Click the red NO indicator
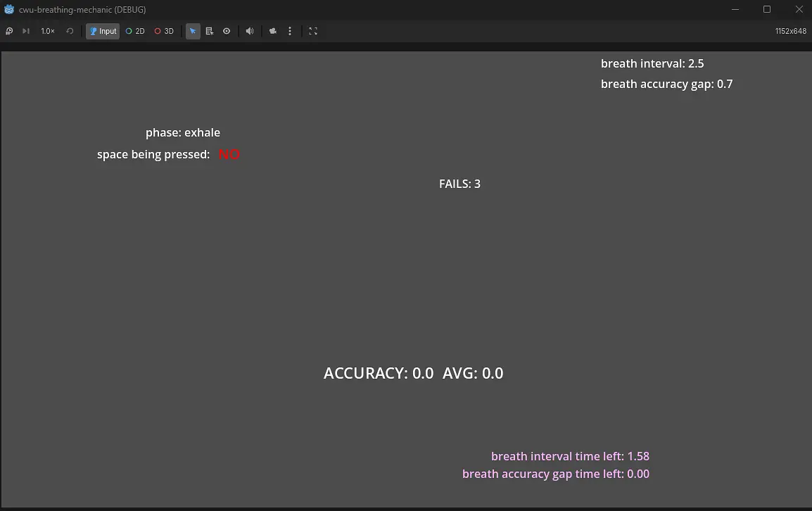 pos(229,154)
